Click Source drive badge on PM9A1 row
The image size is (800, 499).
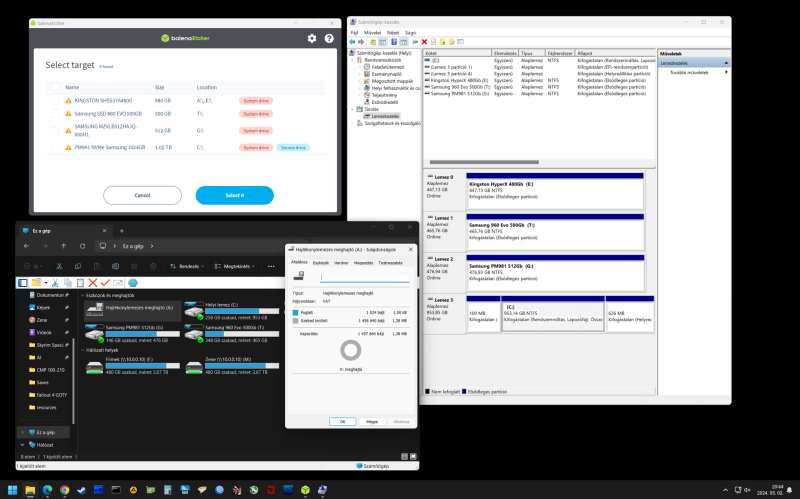click(293, 147)
